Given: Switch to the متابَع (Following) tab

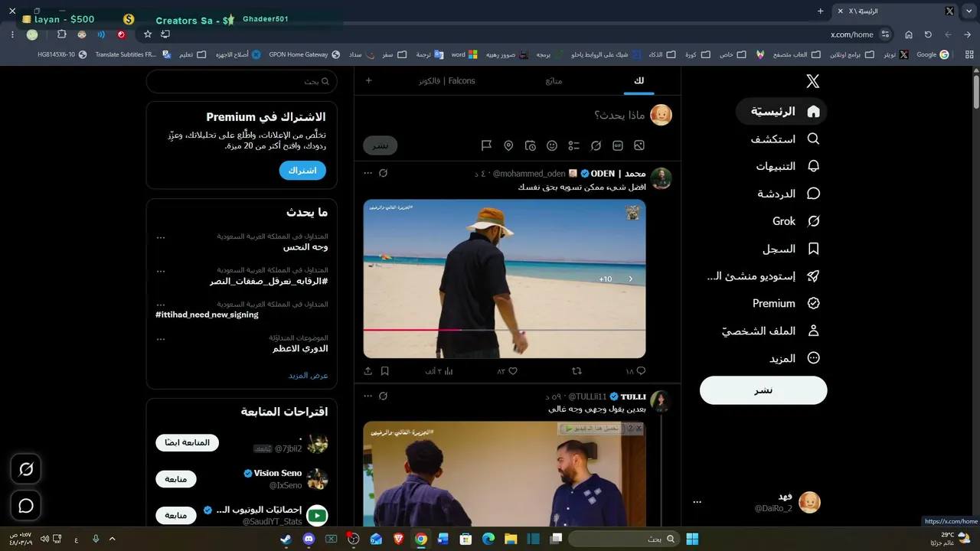Looking at the screenshot, I should pyautogui.click(x=554, y=80).
